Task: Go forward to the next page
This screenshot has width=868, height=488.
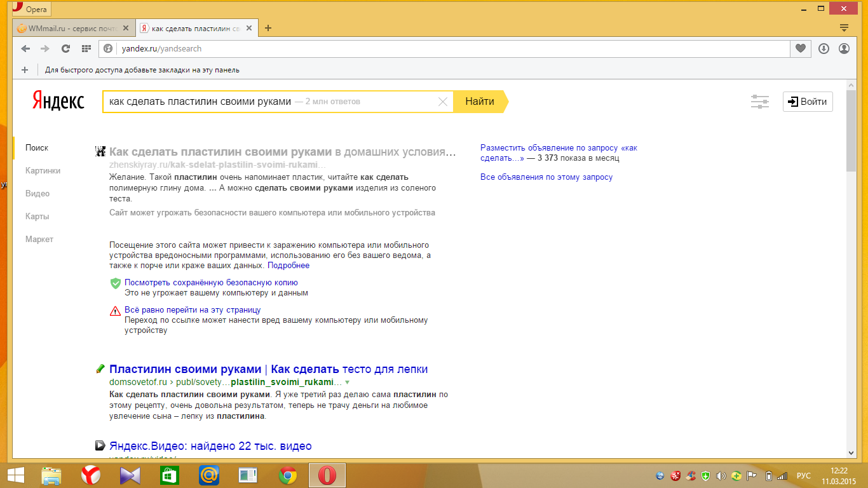Action: click(44, 48)
